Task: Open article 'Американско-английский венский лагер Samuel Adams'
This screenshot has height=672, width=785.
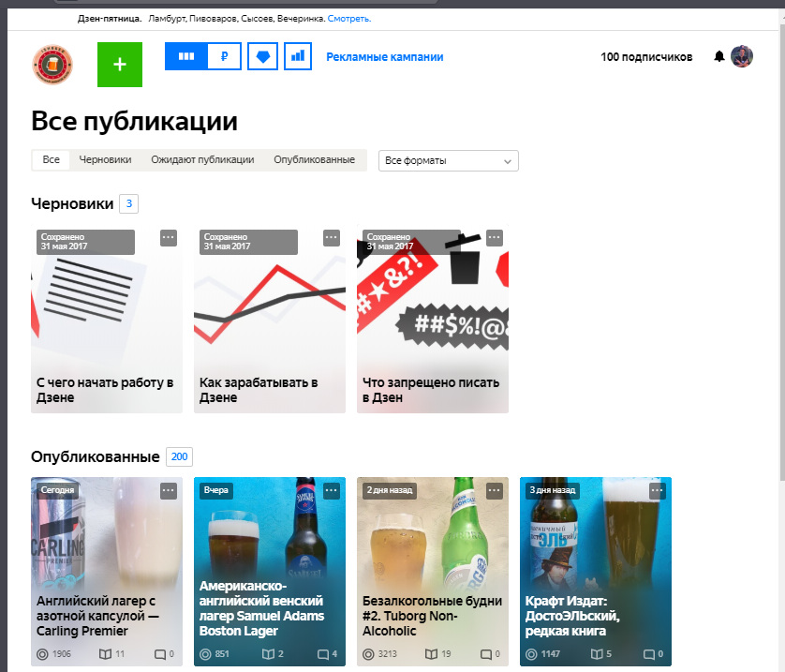Action: pyautogui.click(x=270, y=572)
